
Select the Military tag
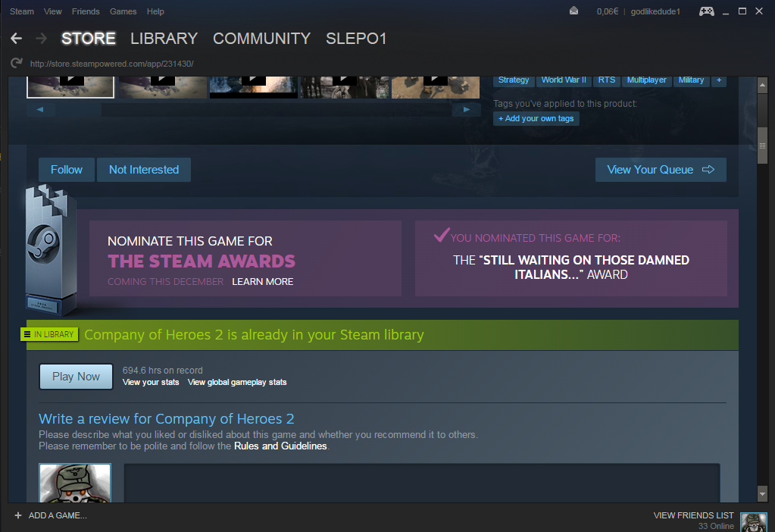(x=691, y=80)
